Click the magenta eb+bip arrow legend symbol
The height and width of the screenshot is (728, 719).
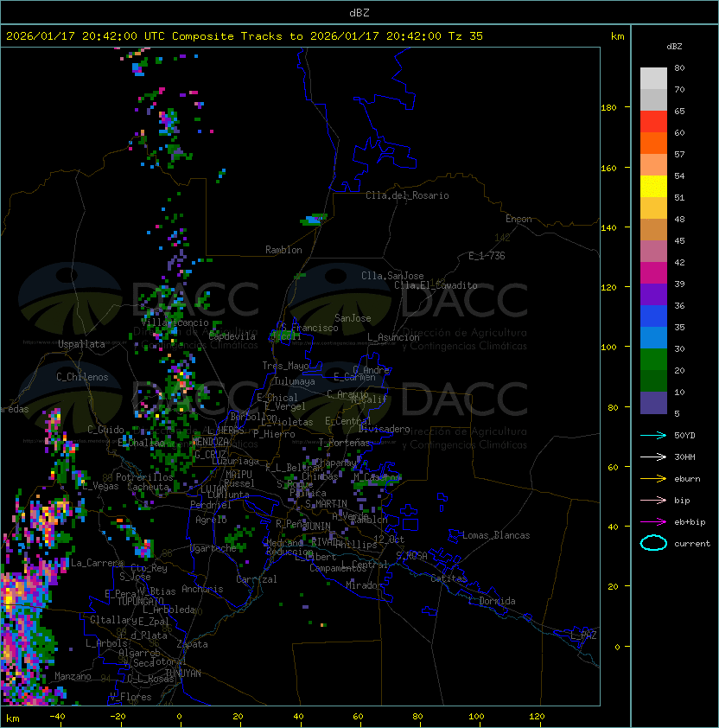(653, 522)
